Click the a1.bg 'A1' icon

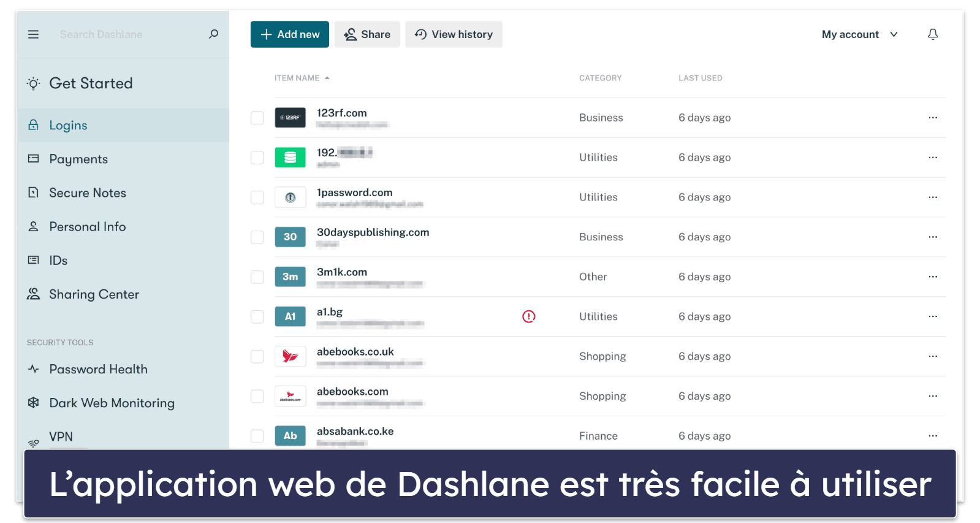(x=290, y=316)
